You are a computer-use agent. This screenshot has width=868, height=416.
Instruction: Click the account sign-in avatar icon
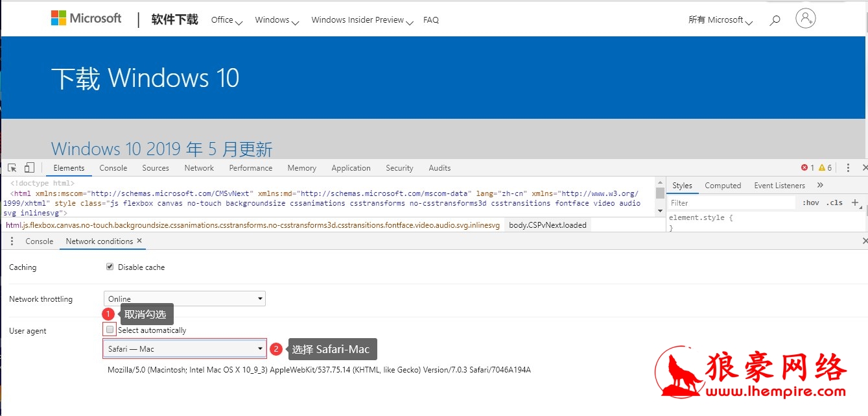pyautogui.click(x=805, y=18)
